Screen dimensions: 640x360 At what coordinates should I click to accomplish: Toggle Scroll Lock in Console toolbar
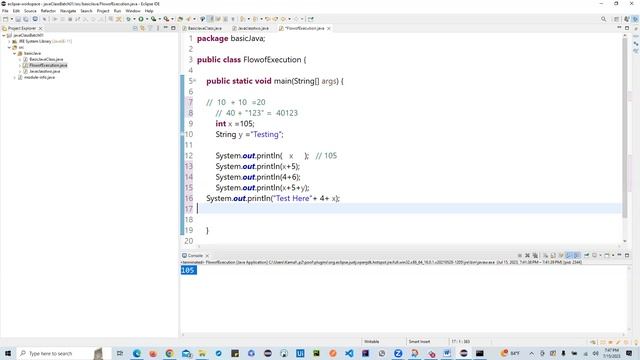click(553, 256)
